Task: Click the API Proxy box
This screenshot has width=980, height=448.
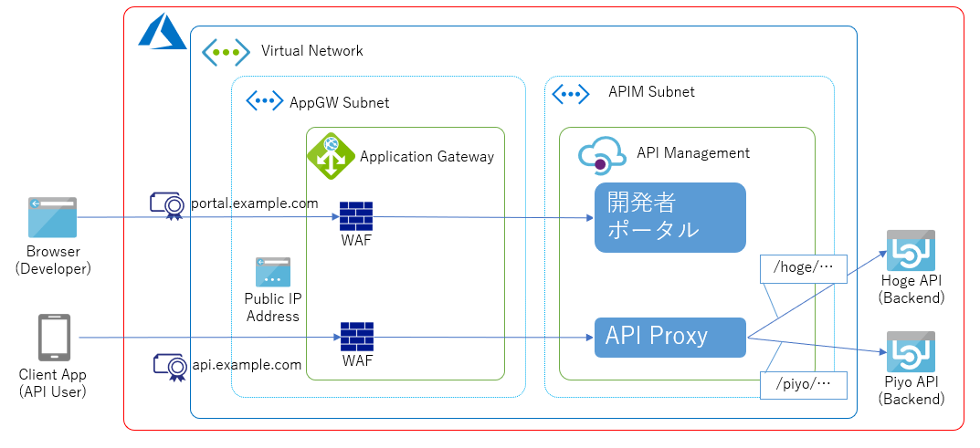Action: pyautogui.click(x=670, y=338)
